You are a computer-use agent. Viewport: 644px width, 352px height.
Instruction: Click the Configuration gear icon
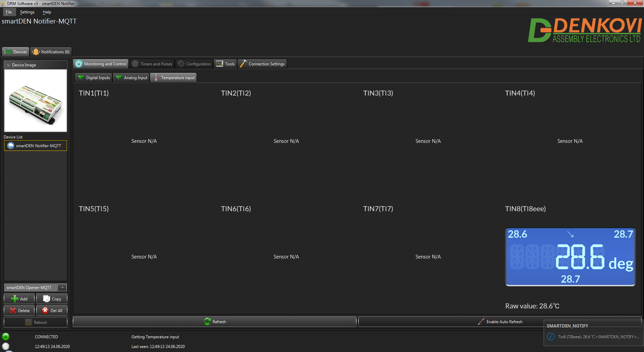tap(181, 64)
